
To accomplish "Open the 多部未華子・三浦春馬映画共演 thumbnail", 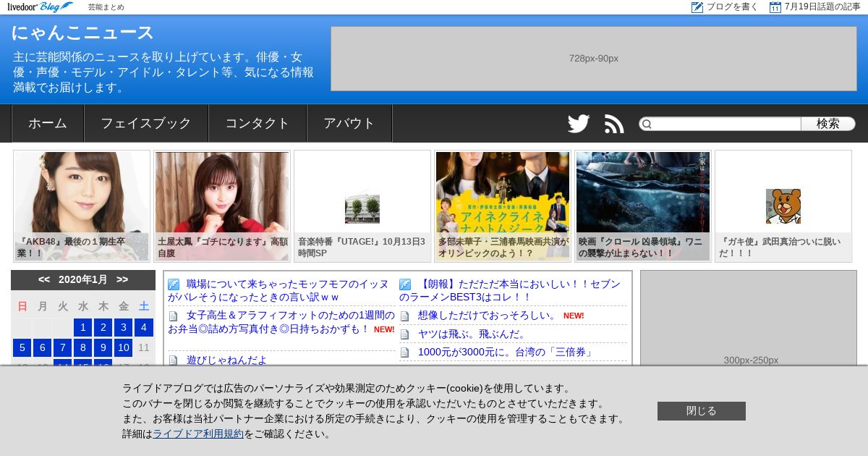I will pos(503,206).
